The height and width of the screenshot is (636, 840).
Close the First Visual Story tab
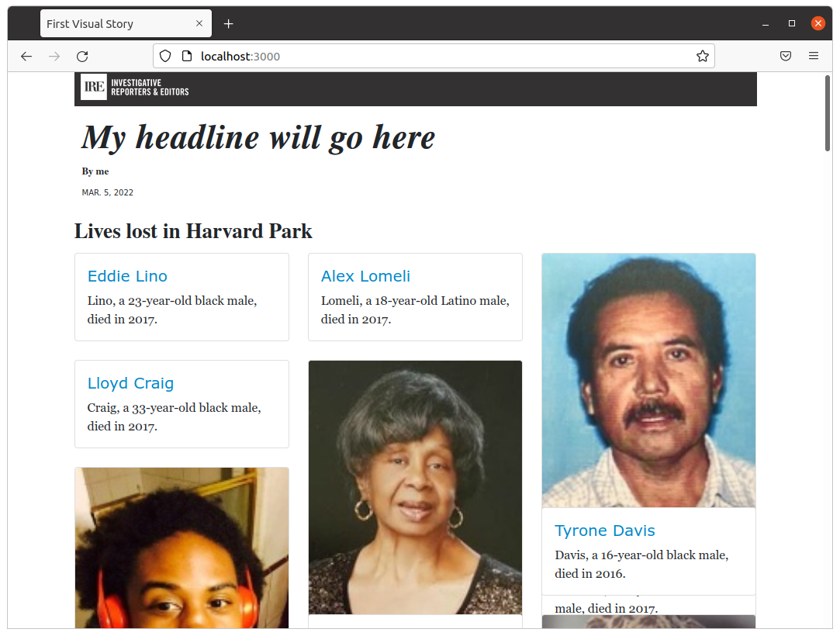(199, 23)
